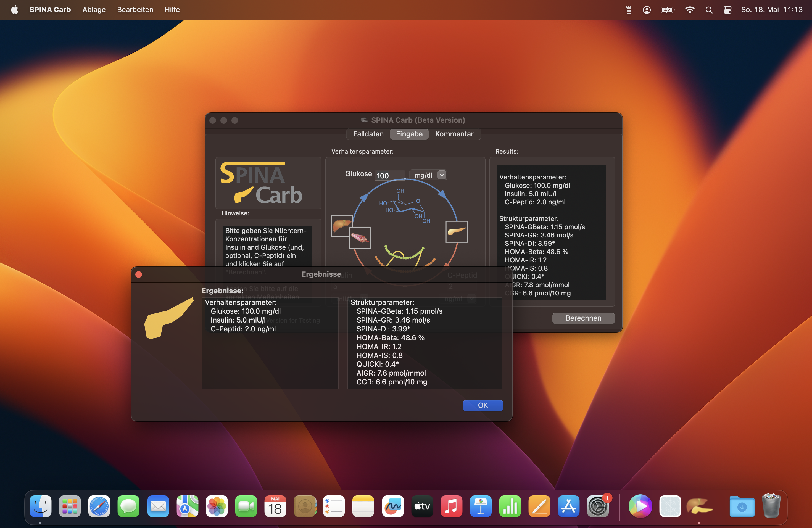Open System Settings from the dock
Viewport: 812px width, 528px height.
pos(598,506)
